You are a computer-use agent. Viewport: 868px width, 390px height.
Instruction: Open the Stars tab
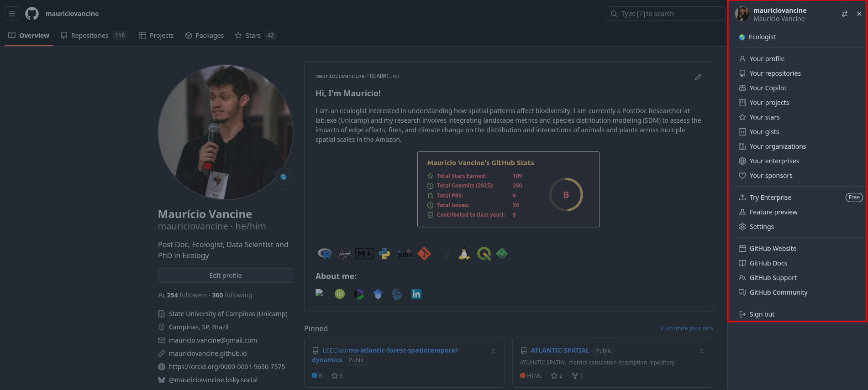[x=253, y=36]
